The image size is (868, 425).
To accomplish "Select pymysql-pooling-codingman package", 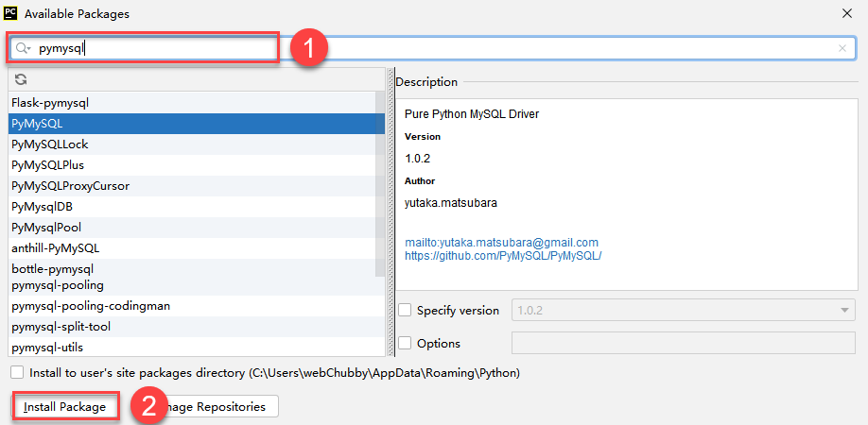I will pyautogui.click(x=197, y=306).
